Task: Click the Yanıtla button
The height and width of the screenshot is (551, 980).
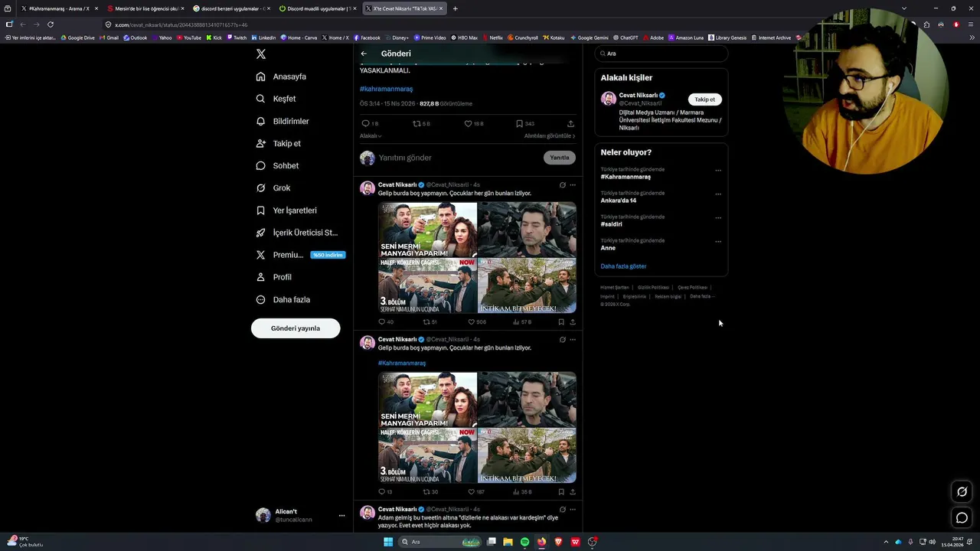Action: 560,158
